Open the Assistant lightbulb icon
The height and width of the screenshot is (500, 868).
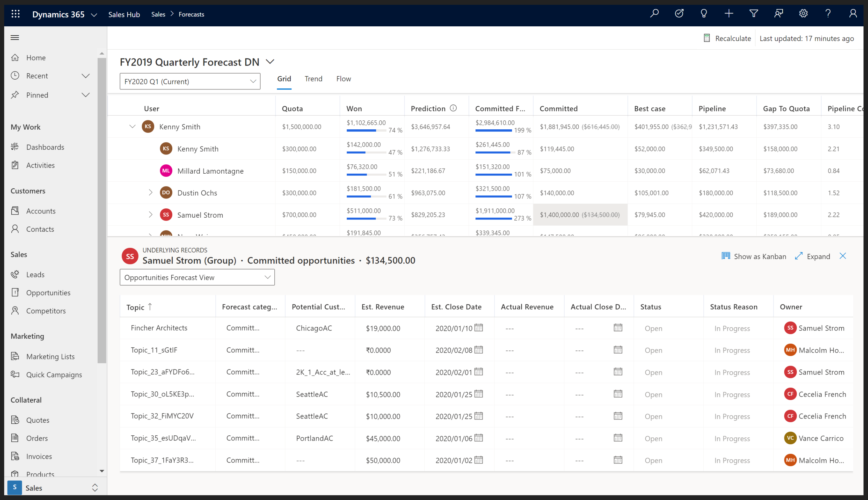[x=704, y=14]
